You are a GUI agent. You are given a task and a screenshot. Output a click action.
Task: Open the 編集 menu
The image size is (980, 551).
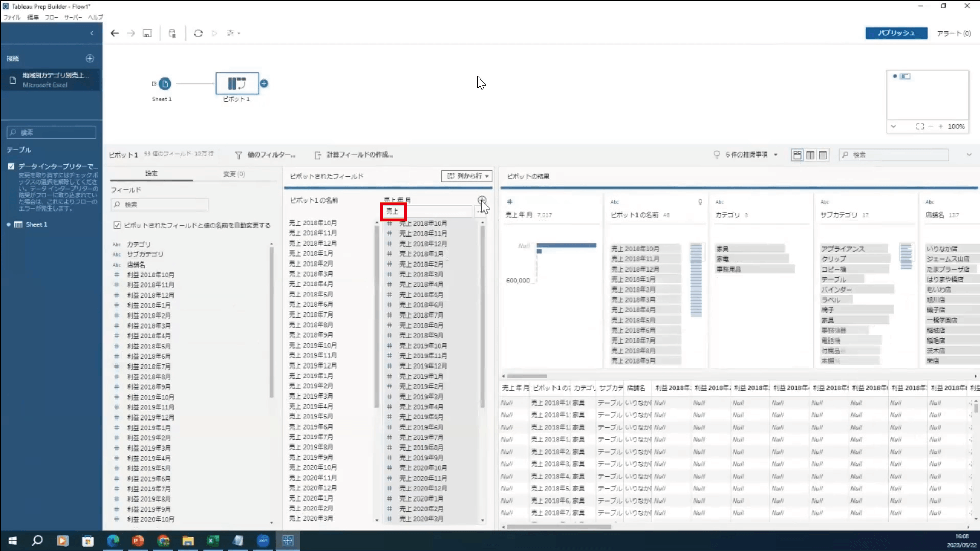click(x=33, y=17)
